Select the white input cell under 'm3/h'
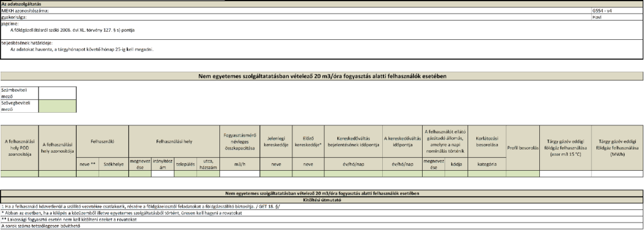Image resolution: width=644 pixels, height=230 pixels. [x=240, y=174]
